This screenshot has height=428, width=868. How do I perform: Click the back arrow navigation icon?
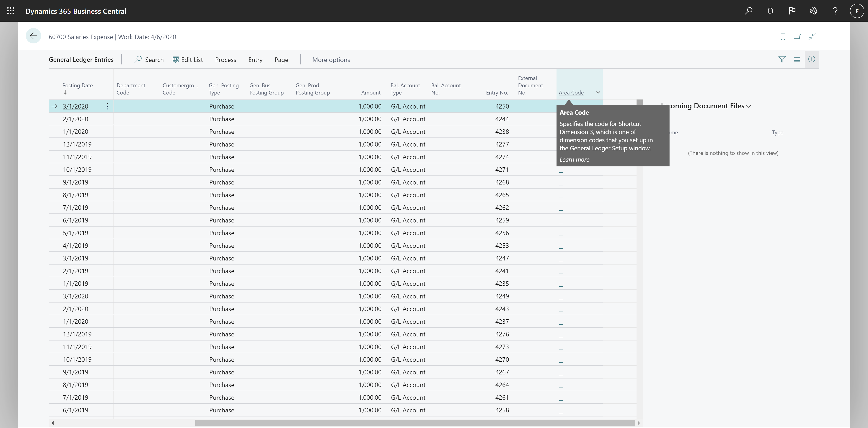point(33,36)
